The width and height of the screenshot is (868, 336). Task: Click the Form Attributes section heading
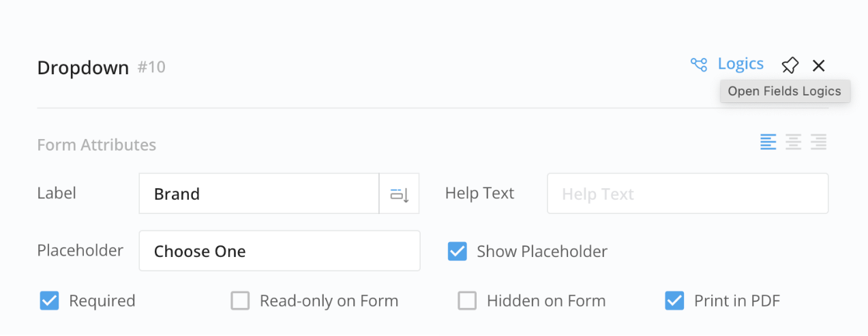97,145
